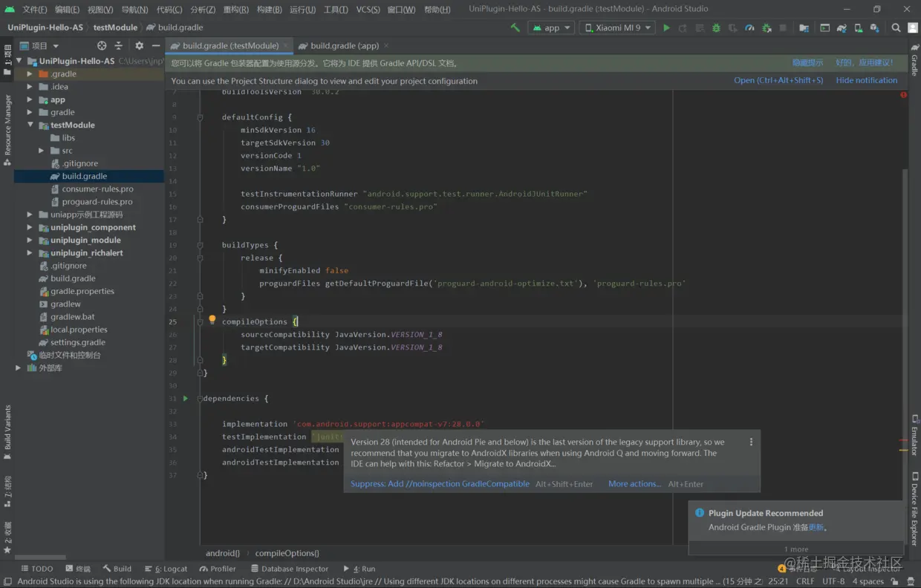Click 隐藏提示 link in Gradle banner
This screenshot has width=921, height=588.
click(x=807, y=63)
